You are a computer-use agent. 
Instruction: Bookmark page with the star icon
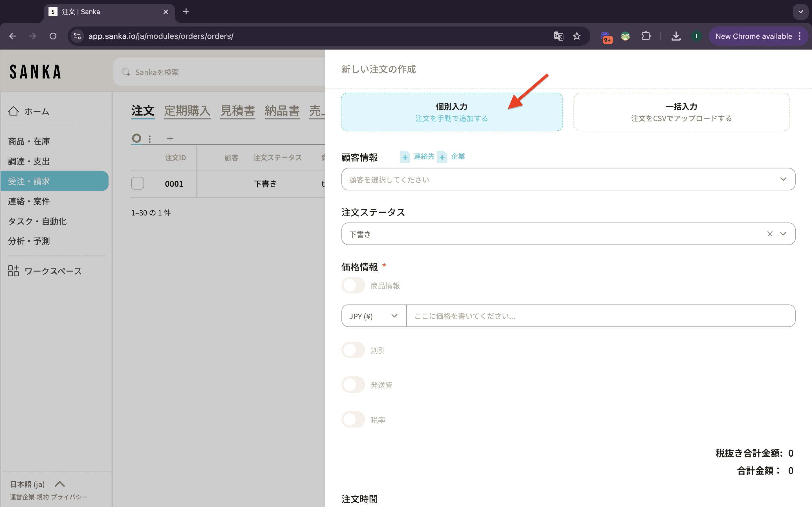pos(577,36)
